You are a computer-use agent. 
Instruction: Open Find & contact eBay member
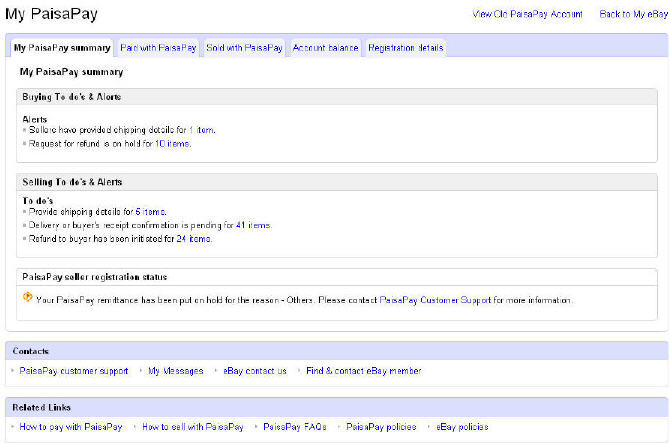[x=364, y=371]
